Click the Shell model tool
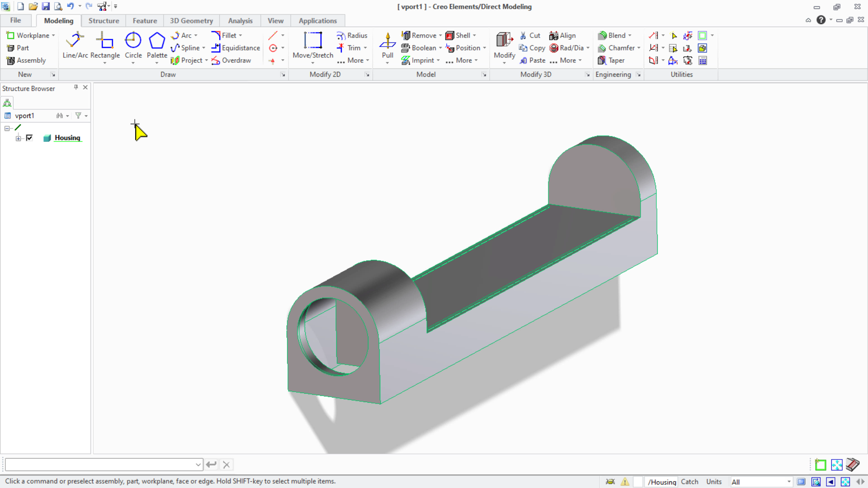 pyautogui.click(x=458, y=35)
